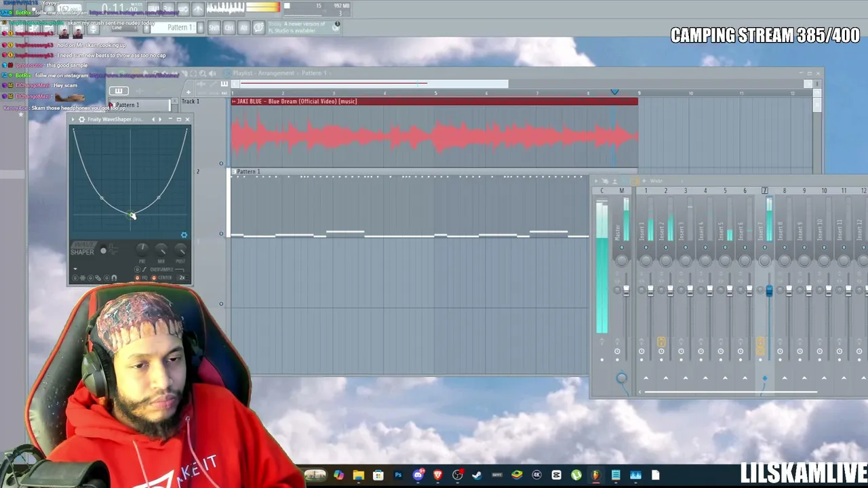Image resolution: width=868 pixels, height=488 pixels.
Task: Mute the empty third playlist track
Action: [x=221, y=304]
